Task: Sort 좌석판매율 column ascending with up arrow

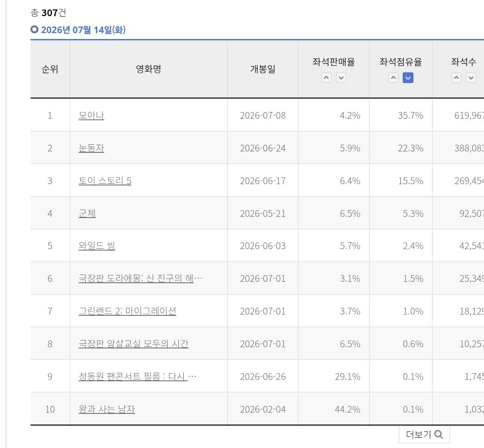Action: coord(326,78)
